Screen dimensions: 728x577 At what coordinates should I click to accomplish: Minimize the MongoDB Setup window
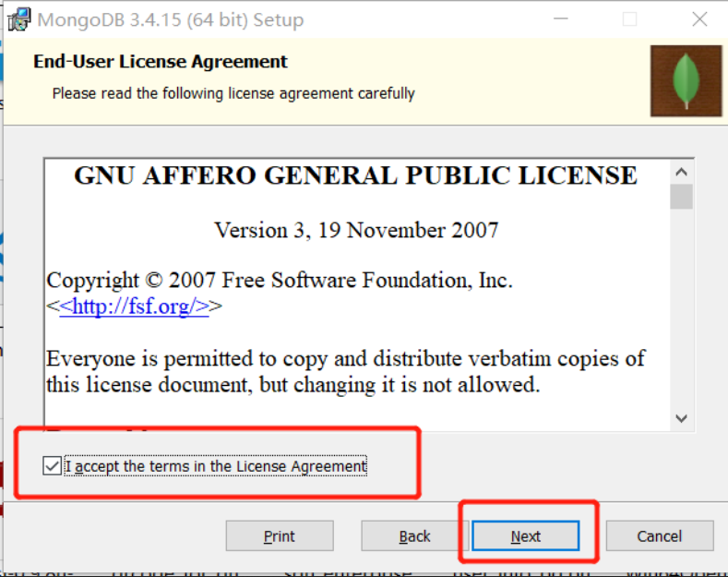coord(561,19)
